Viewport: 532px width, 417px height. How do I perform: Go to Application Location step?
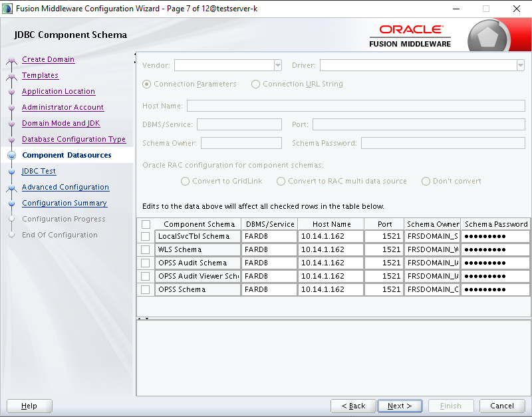point(59,91)
